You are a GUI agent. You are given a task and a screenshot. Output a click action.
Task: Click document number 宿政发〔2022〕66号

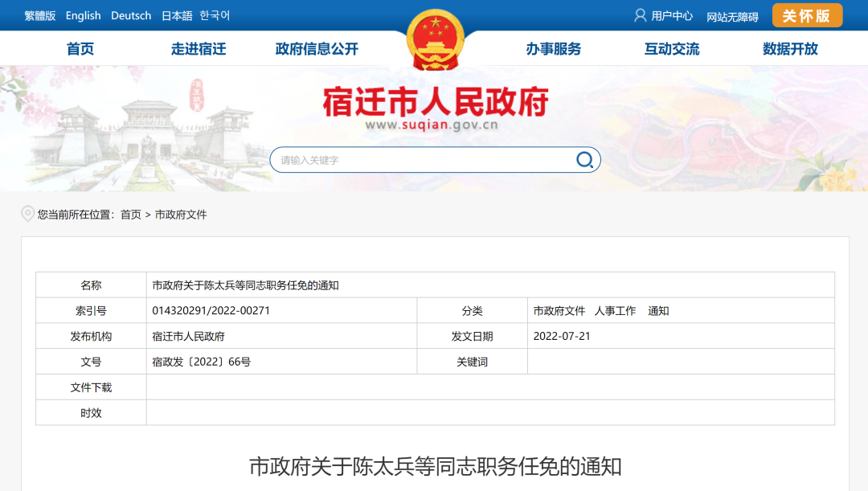202,362
